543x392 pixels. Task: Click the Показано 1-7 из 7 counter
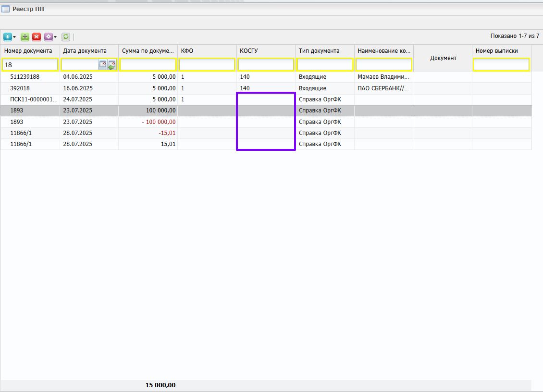515,36
